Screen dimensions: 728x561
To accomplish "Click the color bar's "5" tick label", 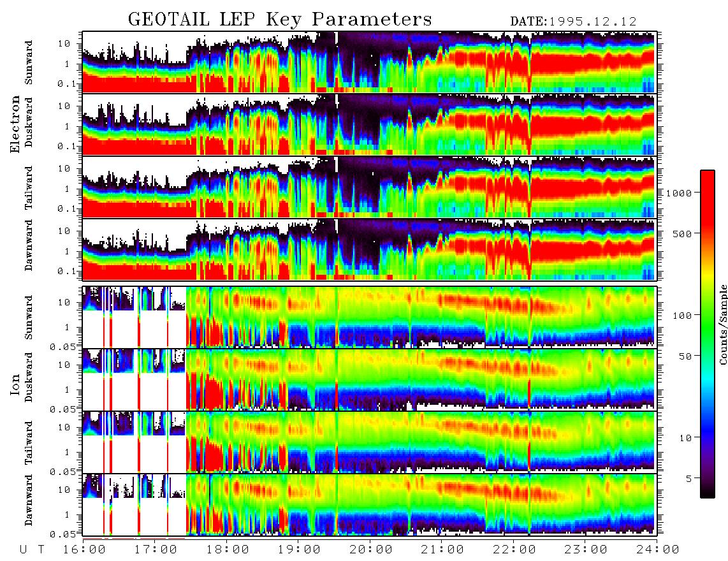I will click(688, 479).
